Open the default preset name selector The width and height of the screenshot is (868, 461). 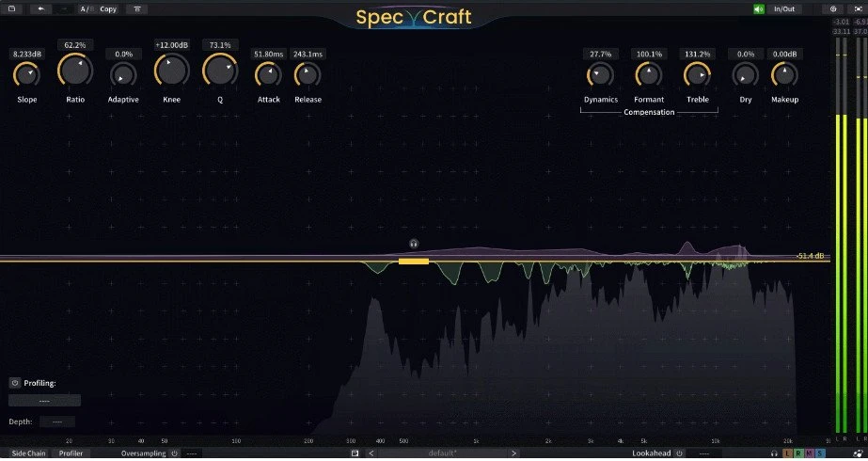[x=442, y=453]
